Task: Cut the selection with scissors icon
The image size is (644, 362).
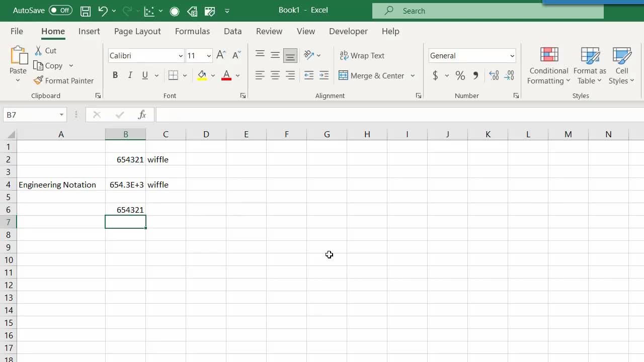Action: 45,50
